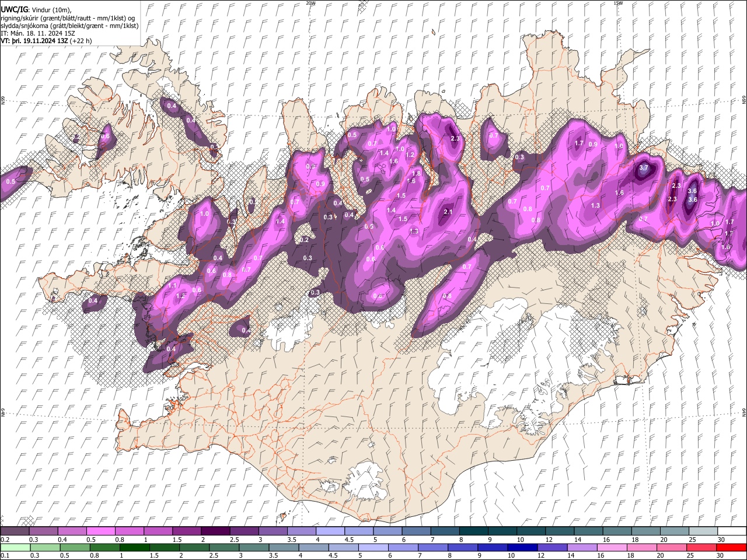Pick the upper legend swatch labeled 0.3

(x=43, y=531)
